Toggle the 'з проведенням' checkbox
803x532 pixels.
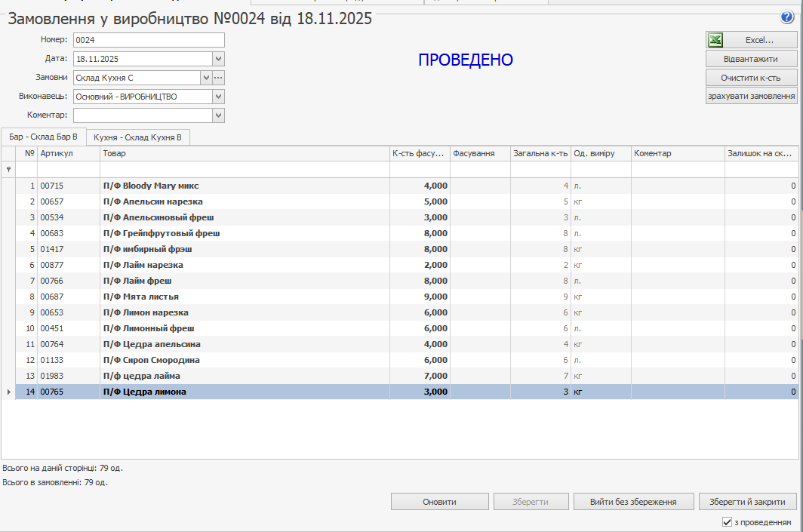point(727,522)
